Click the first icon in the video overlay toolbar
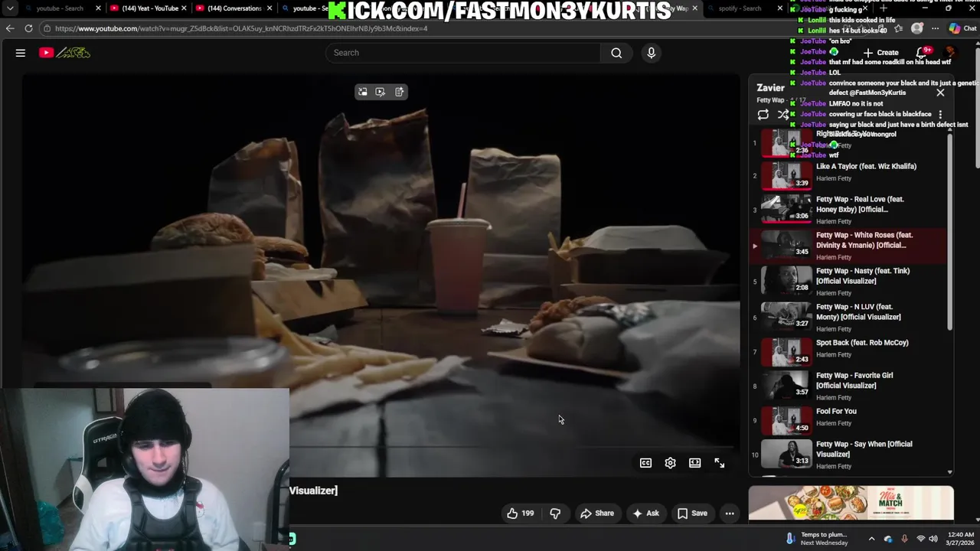 (362, 92)
